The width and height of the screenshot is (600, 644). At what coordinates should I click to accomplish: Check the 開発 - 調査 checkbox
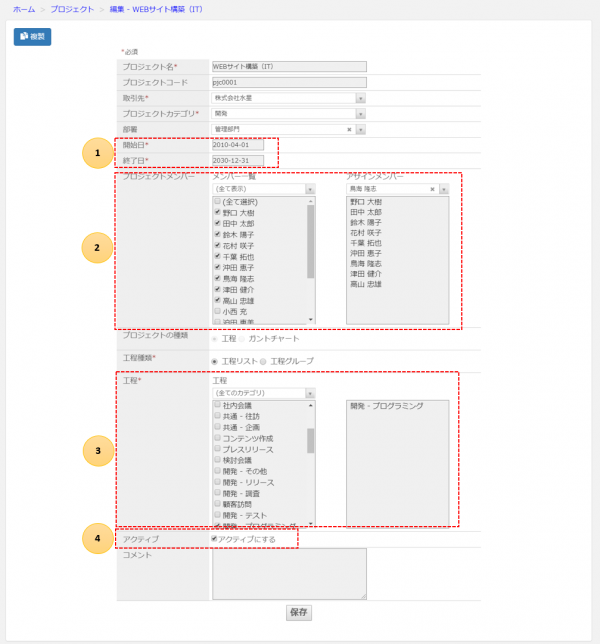point(218,492)
